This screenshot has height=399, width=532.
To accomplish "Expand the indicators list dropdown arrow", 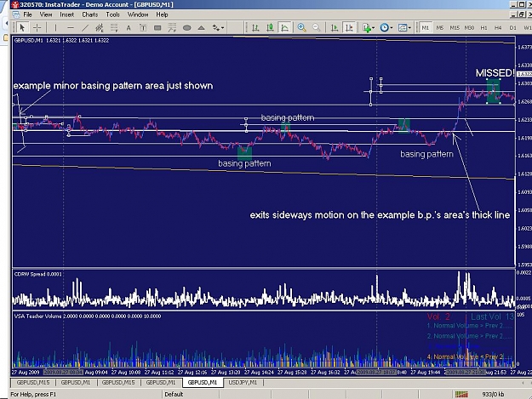I will [373, 28].
